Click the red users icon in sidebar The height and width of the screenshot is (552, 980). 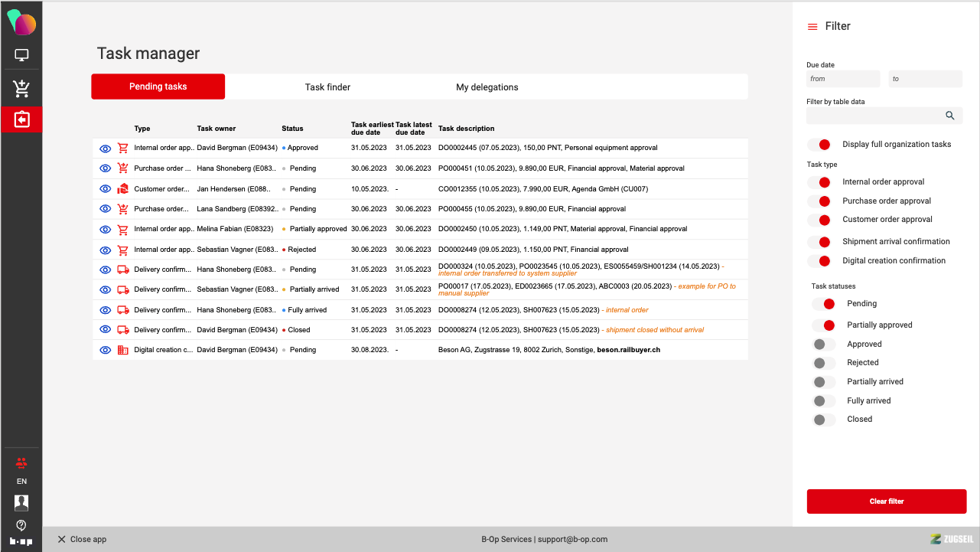click(x=21, y=462)
